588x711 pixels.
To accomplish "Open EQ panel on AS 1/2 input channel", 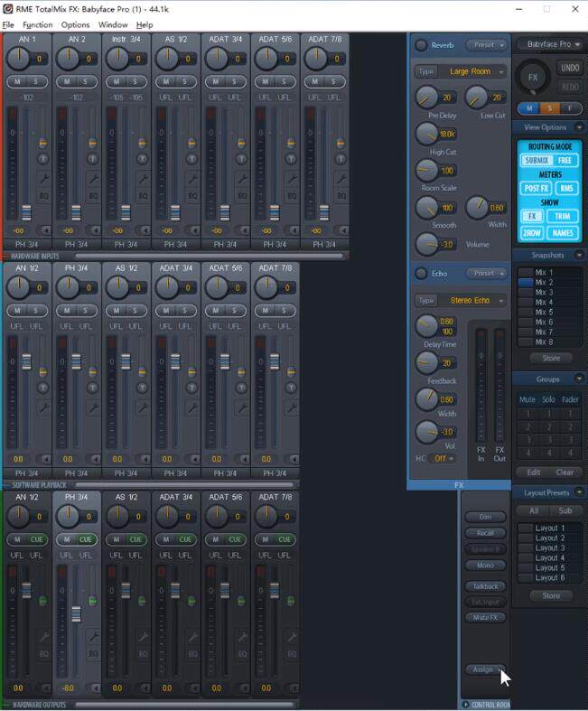I will pyautogui.click(x=192, y=196).
